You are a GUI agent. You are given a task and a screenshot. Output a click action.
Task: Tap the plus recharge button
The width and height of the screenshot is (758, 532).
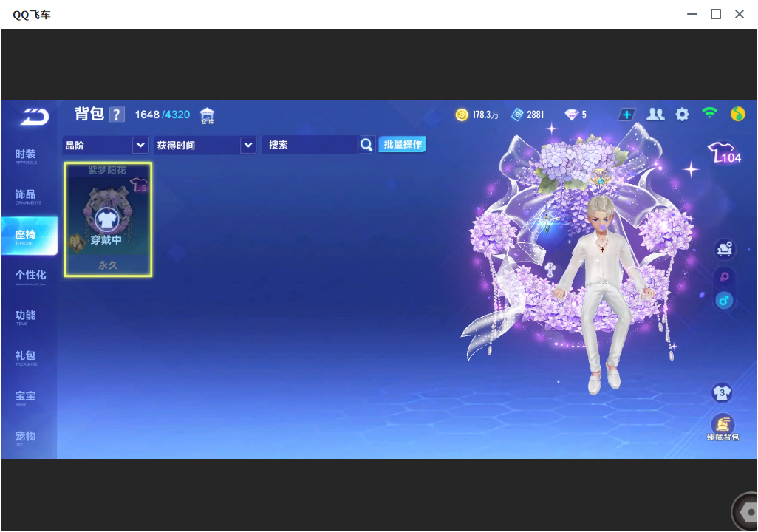[626, 115]
